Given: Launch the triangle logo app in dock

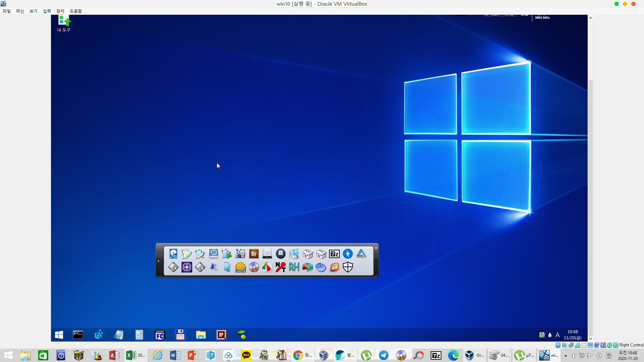Looking at the screenshot, I should pos(361,254).
